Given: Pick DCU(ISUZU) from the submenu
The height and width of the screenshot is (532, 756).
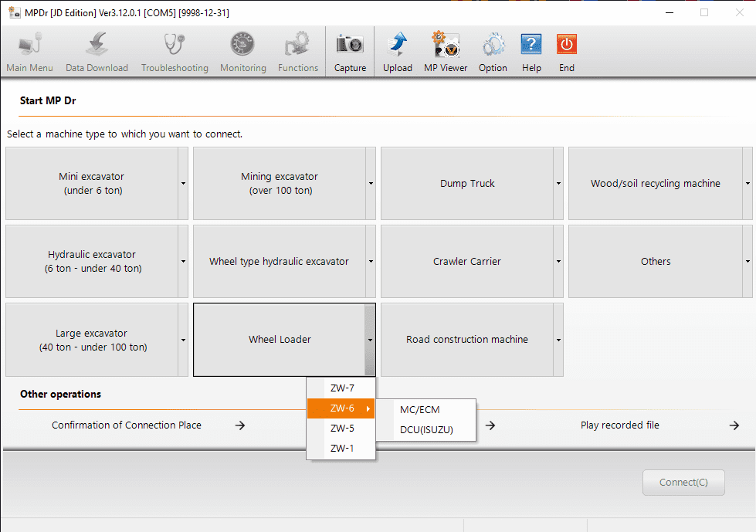Looking at the screenshot, I should click(x=426, y=430).
